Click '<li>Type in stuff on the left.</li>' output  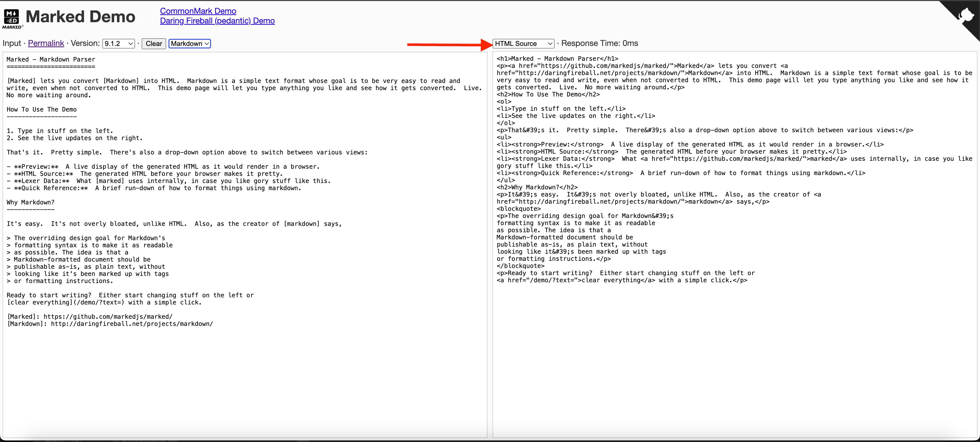tap(561, 109)
